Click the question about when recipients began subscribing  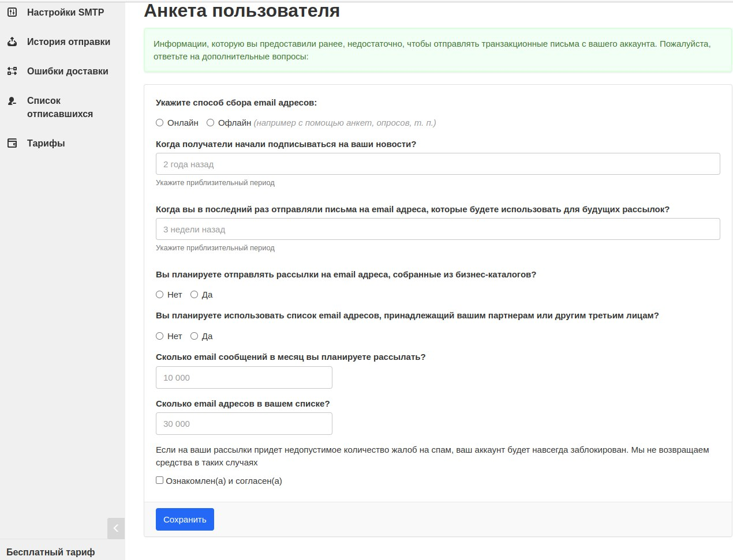point(286,144)
